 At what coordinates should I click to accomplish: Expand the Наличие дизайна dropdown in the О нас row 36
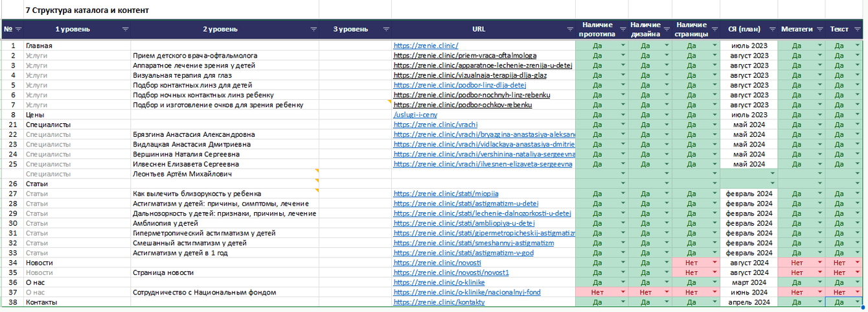[x=668, y=283]
